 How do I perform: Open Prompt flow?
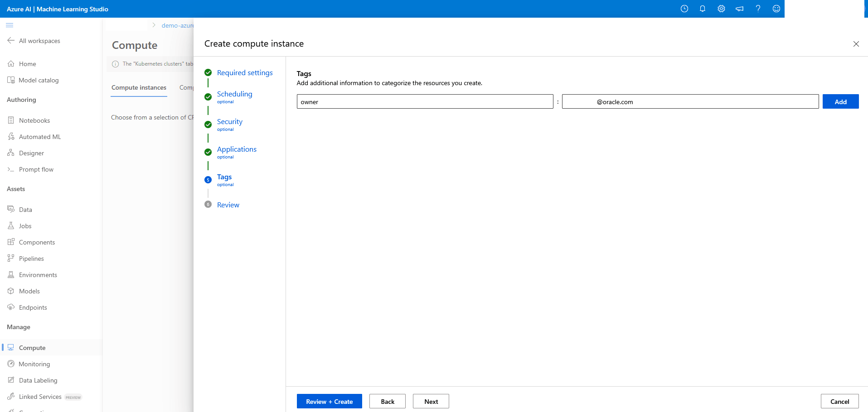(36, 169)
